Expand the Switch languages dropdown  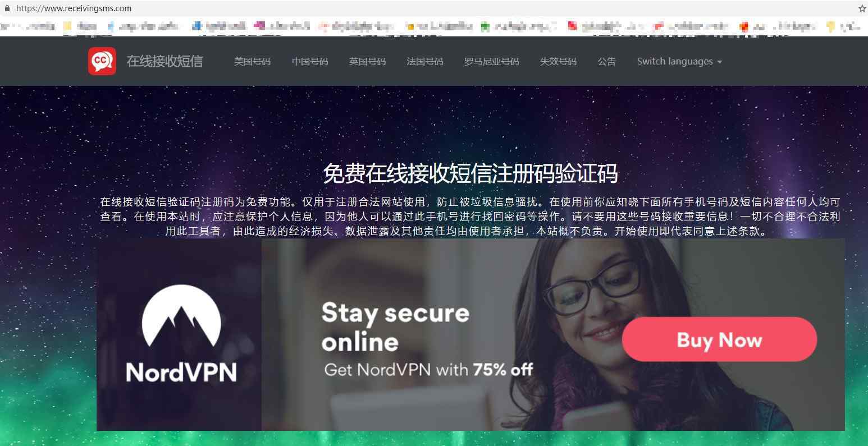coord(679,62)
